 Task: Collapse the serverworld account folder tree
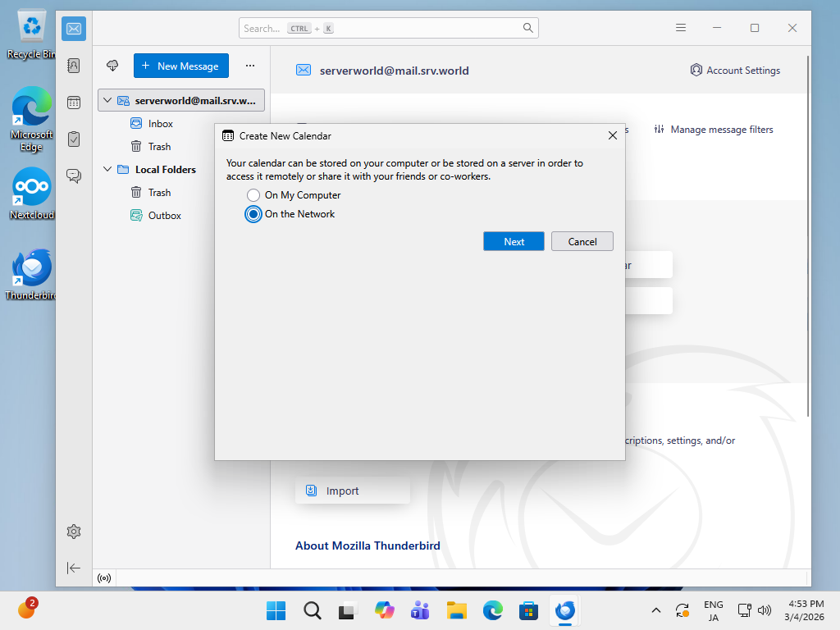pos(107,100)
